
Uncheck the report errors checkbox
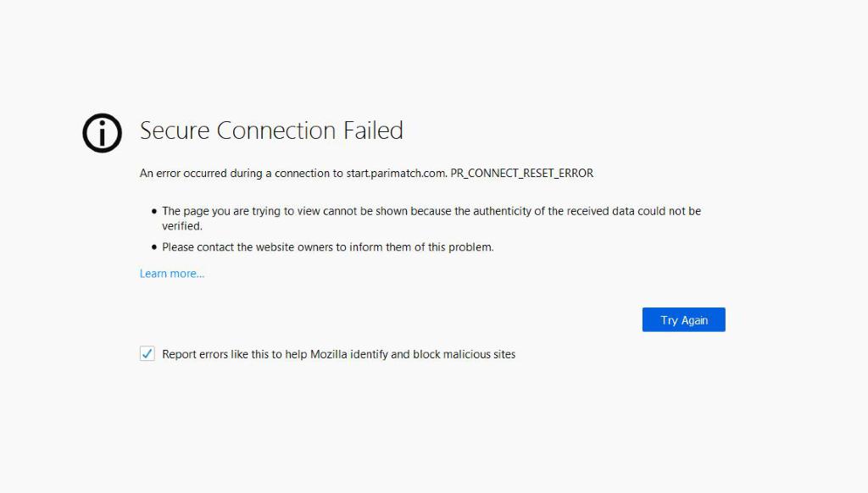[x=147, y=354]
